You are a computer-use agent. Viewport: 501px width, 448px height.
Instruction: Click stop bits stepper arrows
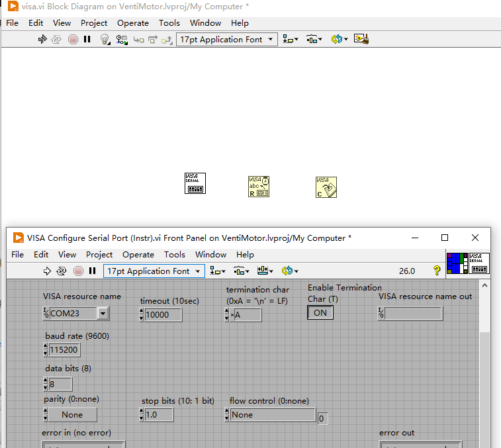(x=142, y=415)
